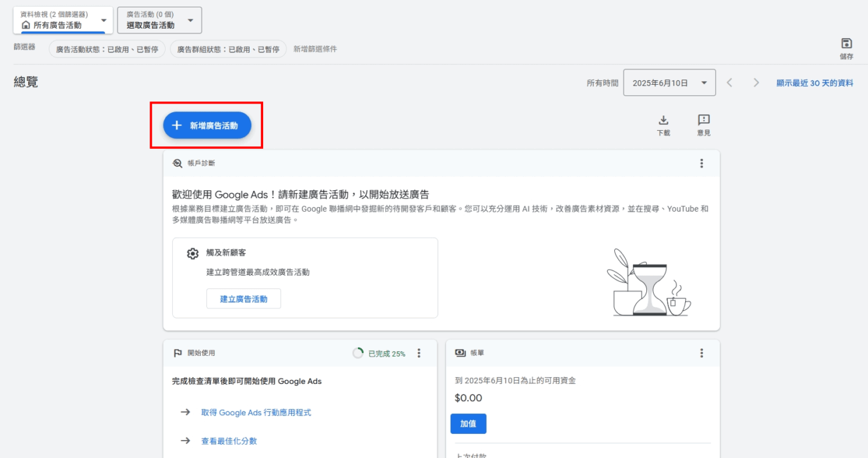Click 新增篩選條件 to add filter
Screen dimensions: 868x458
(315, 49)
